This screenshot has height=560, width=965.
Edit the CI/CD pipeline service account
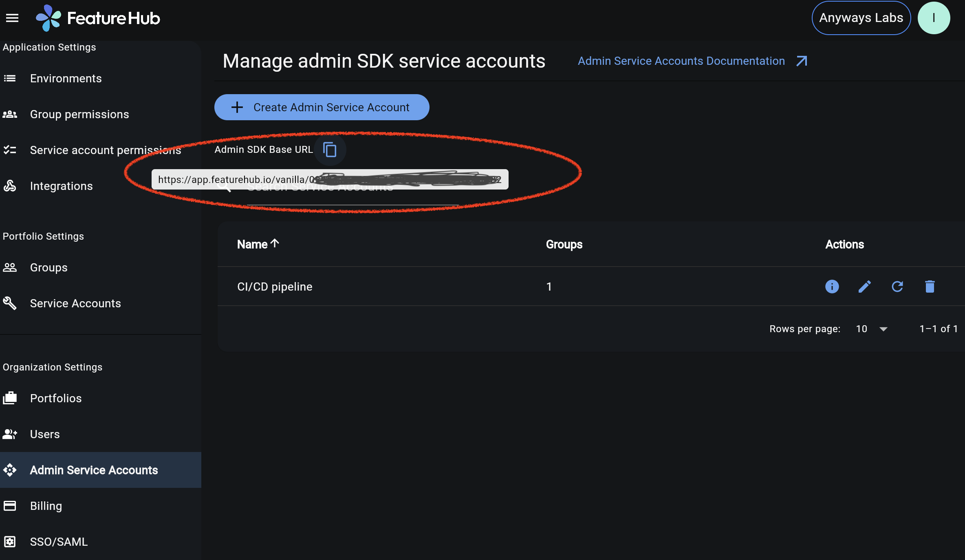click(865, 287)
